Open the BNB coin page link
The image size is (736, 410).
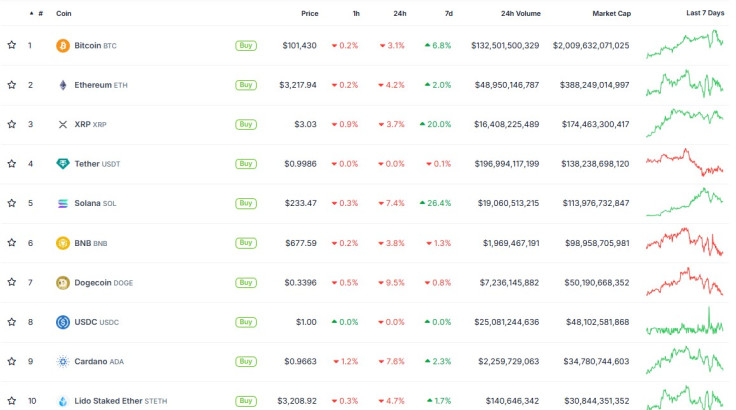click(x=91, y=243)
